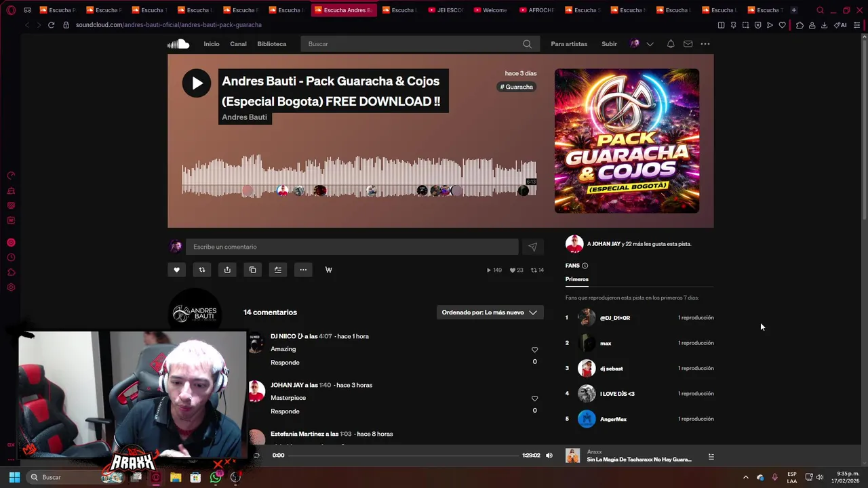Open browser downloads icon in toolbar
The height and width of the screenshot is (488, 868).
[824, 25]
